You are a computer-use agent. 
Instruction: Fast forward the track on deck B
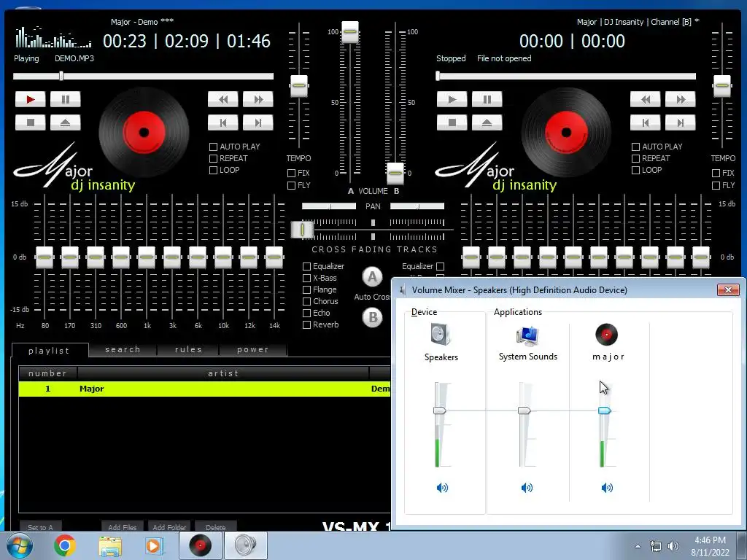(x=681, y=99)
